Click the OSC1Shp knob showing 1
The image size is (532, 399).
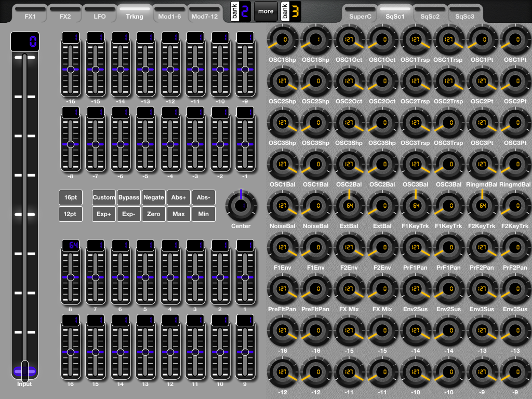coord(315,39)
